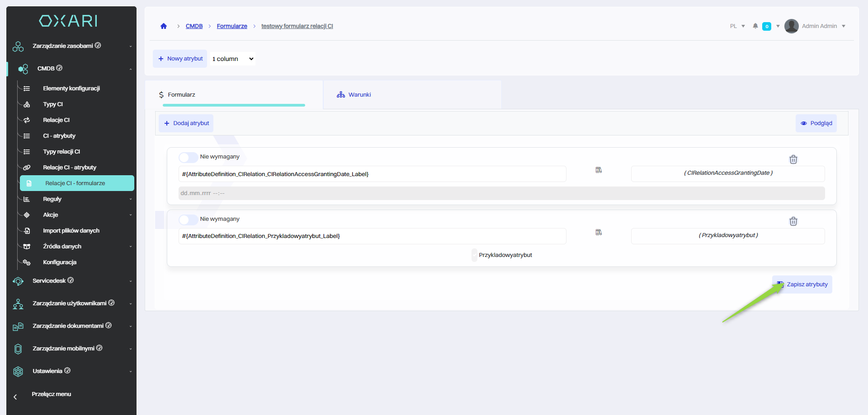
Task: Open the column layout dropdown
Action: click(x=232, y=59)
